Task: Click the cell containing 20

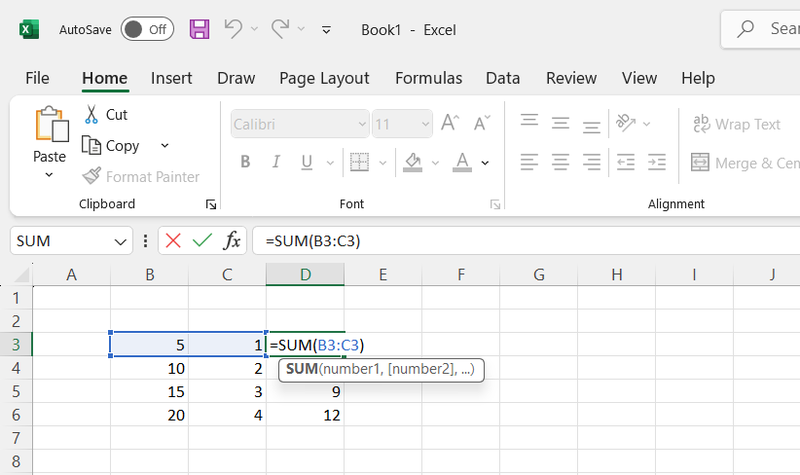Action: (149, 415)
